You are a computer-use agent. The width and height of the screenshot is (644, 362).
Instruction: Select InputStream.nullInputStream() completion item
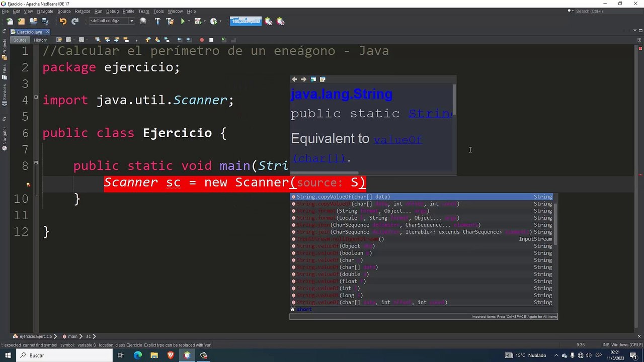[422, 239]
